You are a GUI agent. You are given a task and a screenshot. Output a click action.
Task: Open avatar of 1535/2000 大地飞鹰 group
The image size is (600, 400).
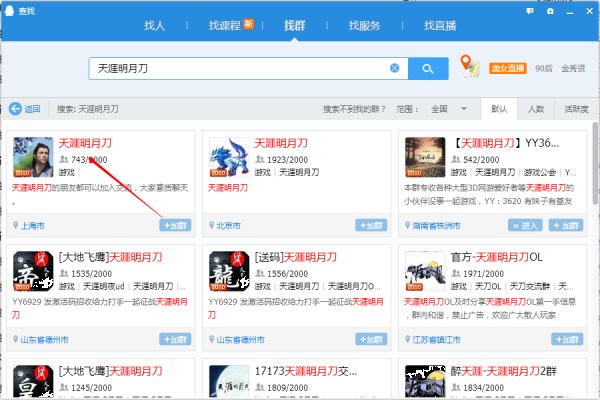(33, 271)
